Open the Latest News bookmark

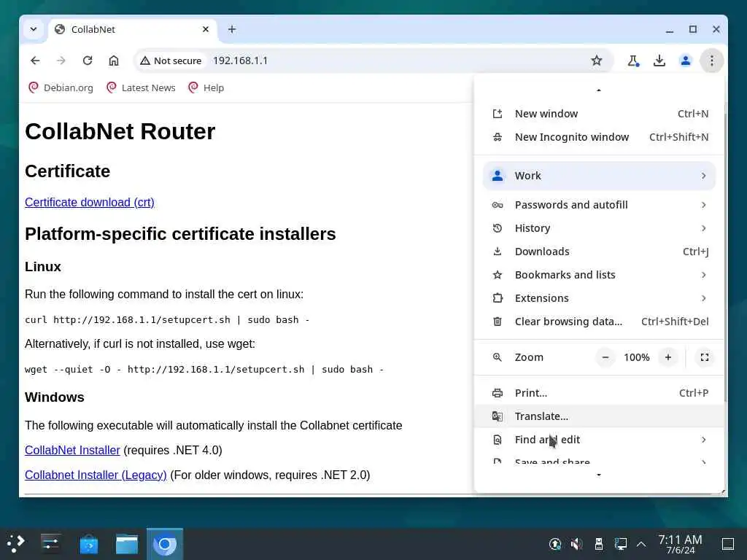(142, 87)
